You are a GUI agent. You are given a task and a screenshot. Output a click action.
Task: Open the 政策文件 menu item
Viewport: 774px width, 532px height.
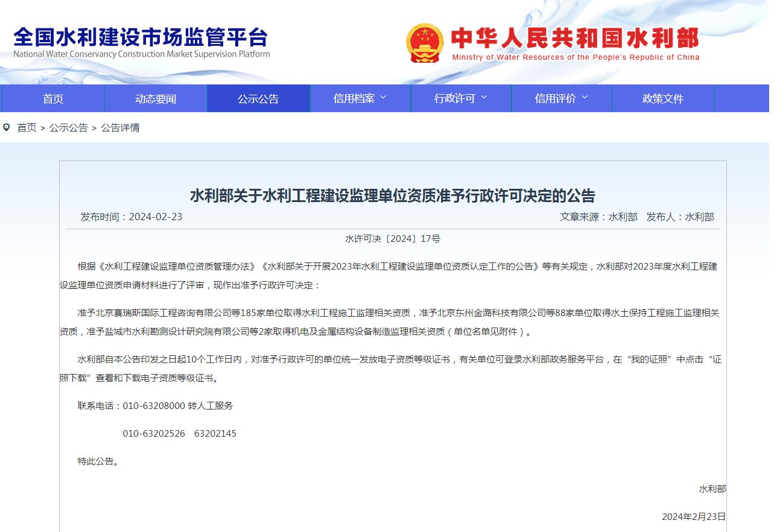663,99
